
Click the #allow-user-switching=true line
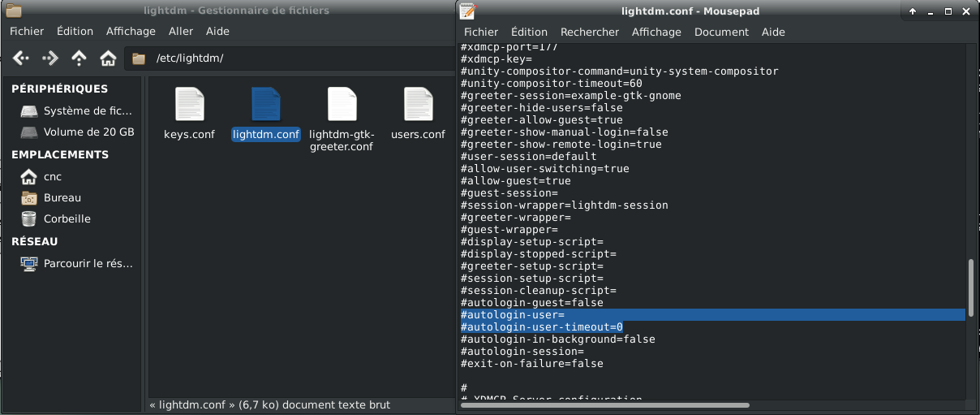click(544, 168)
